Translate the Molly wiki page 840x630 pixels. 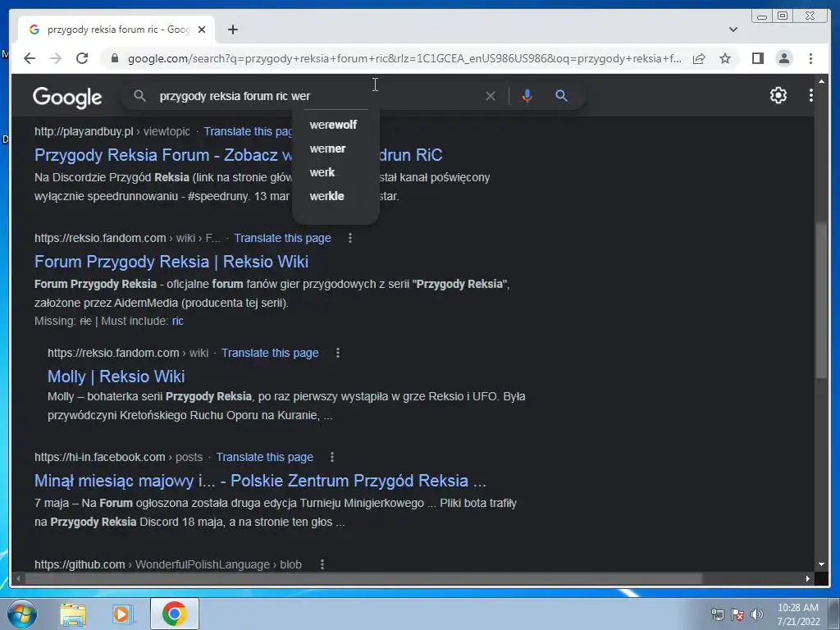pos(270,353)
